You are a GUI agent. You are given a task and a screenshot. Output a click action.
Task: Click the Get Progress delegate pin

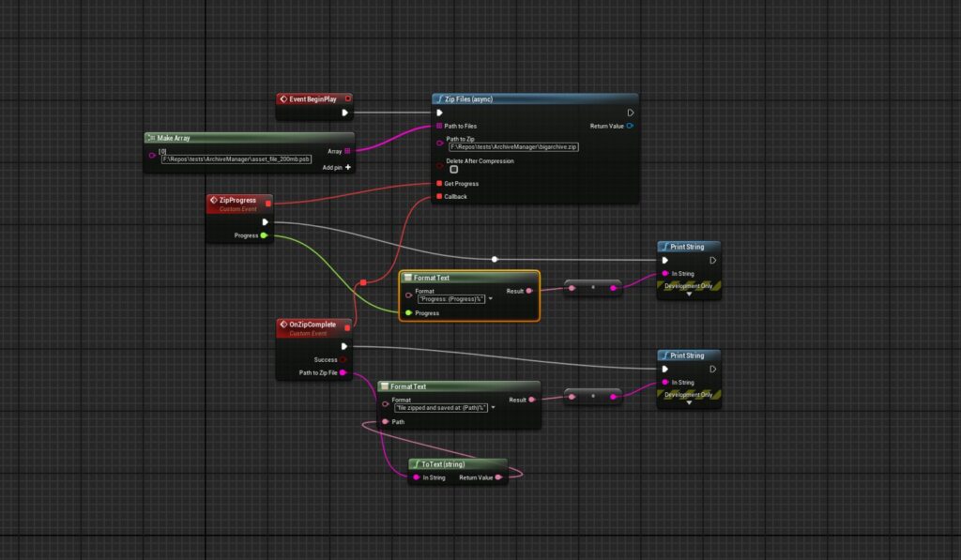point(438,184)
